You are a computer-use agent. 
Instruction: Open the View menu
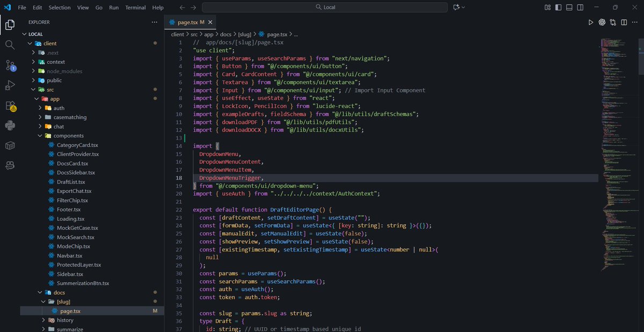83,8
